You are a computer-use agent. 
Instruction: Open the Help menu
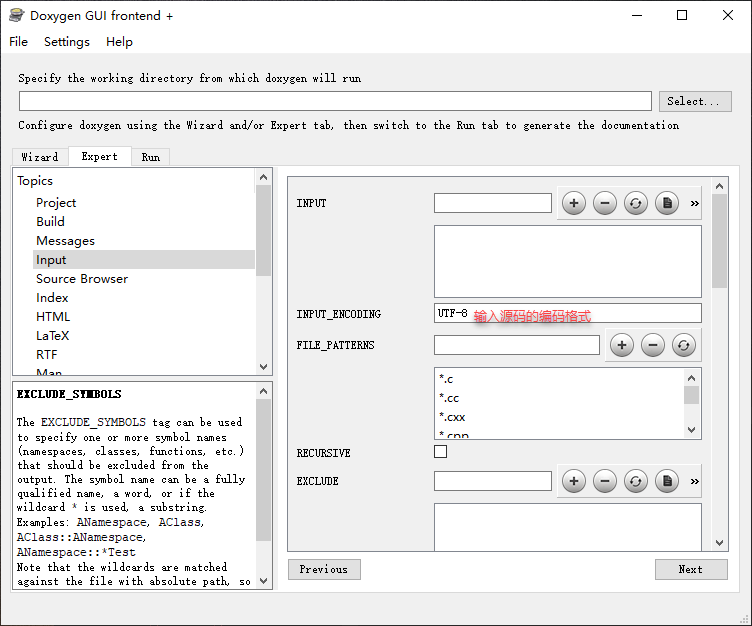pos(119,42)
